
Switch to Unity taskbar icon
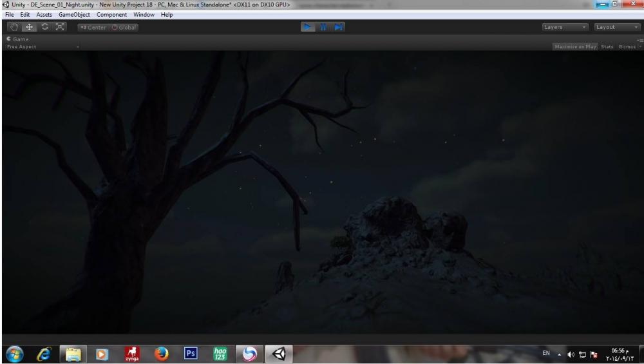(279, 354)
